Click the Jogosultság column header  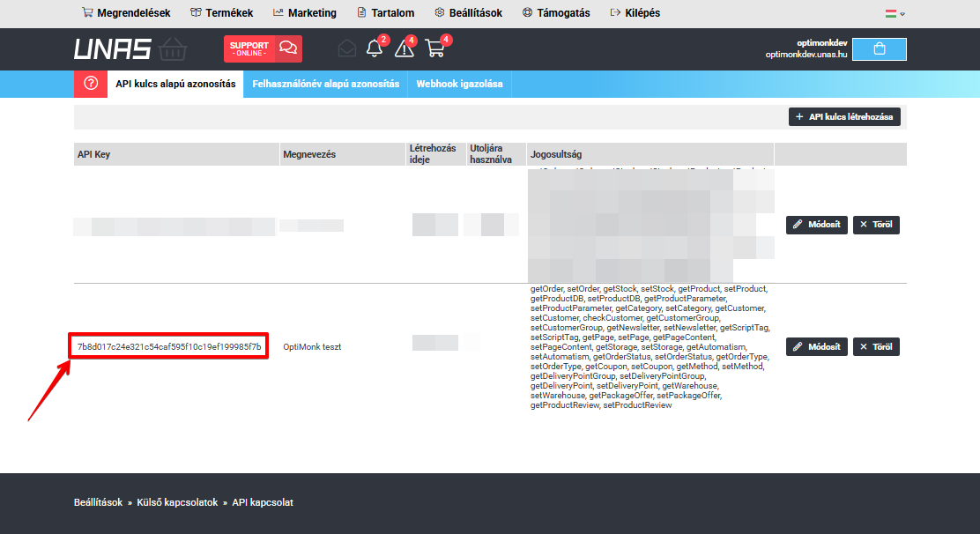click(650, 154)
